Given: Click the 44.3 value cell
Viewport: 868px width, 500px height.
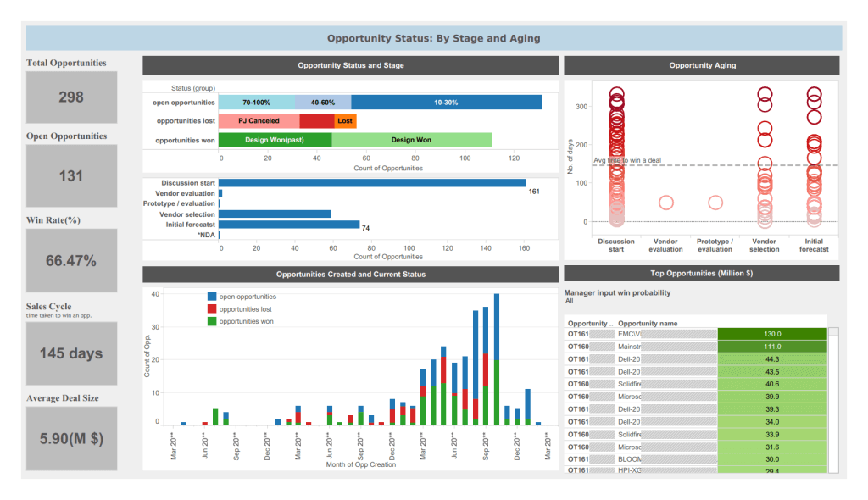Looking at the screenshot, I should (772, 358).
